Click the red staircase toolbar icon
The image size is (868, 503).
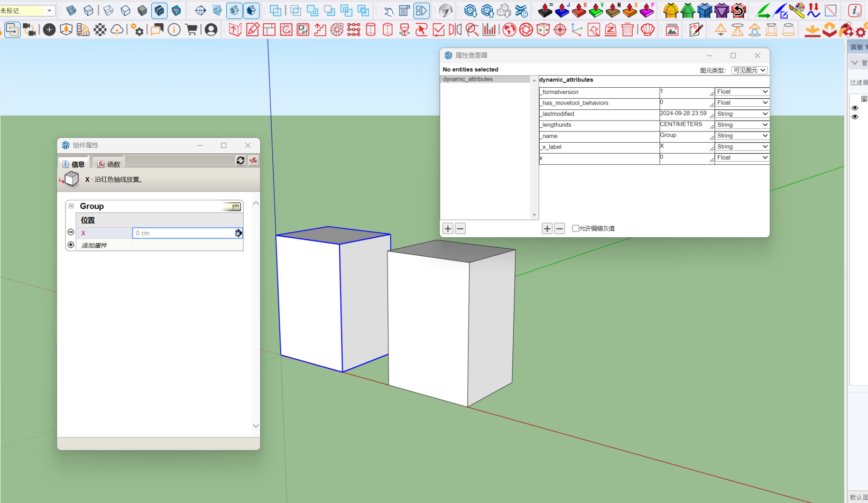point(320,30)
